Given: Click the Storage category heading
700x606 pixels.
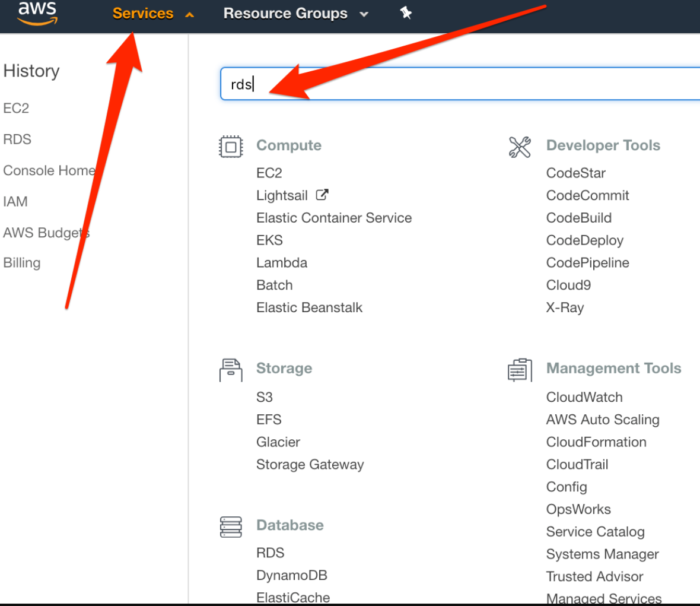Looking at the screenshot, I should tap(284, 369).
